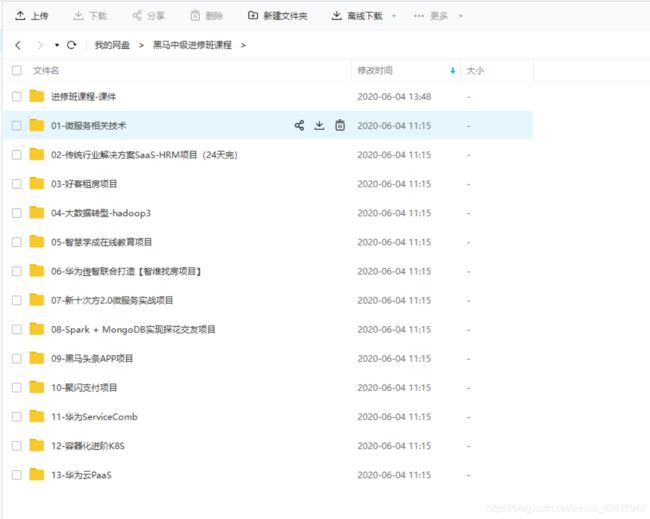Viewport: 650px width, 519px height.
Task: Check the 11-华为ServiceComb checkbox
Action: coord(17,417)
